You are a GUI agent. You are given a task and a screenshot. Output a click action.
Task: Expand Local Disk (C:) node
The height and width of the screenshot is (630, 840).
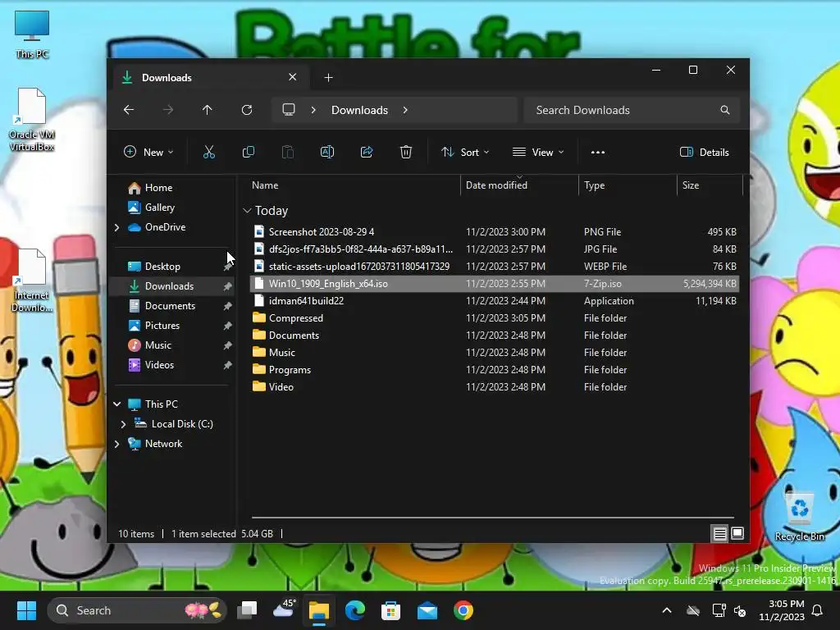(123, 424)
